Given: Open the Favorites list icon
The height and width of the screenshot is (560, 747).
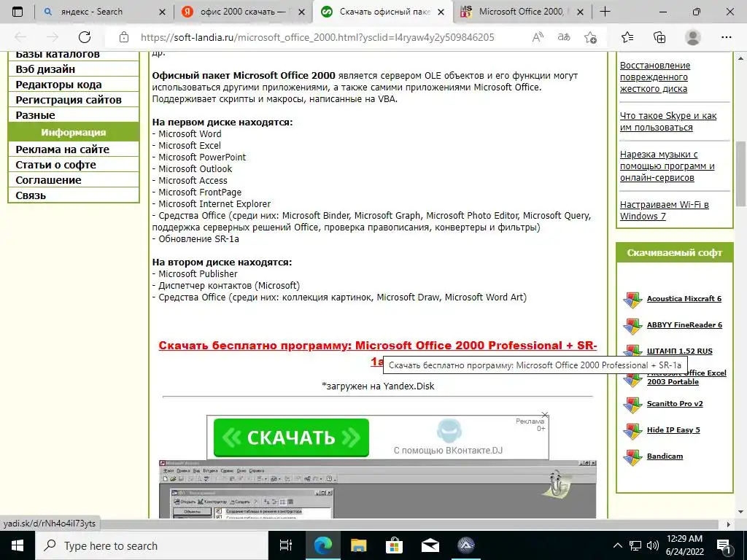Looking at the screenshot, I should coord(627,37).
